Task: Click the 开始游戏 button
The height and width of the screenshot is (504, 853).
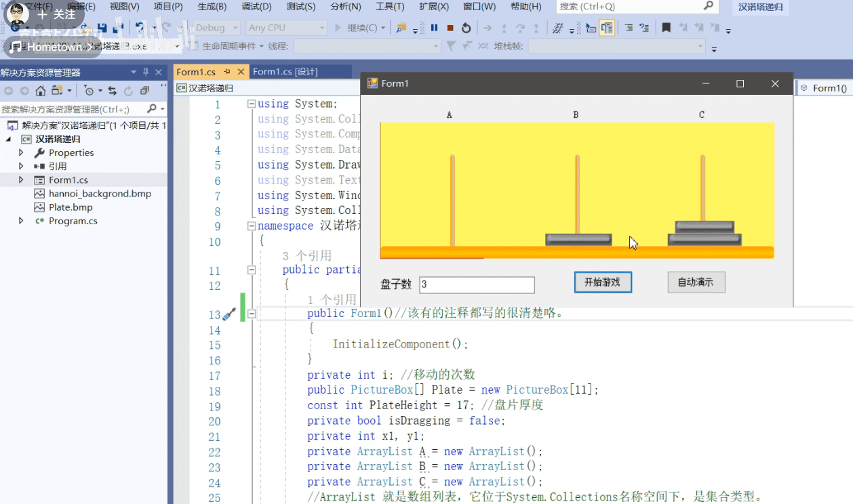Action: 603,282
